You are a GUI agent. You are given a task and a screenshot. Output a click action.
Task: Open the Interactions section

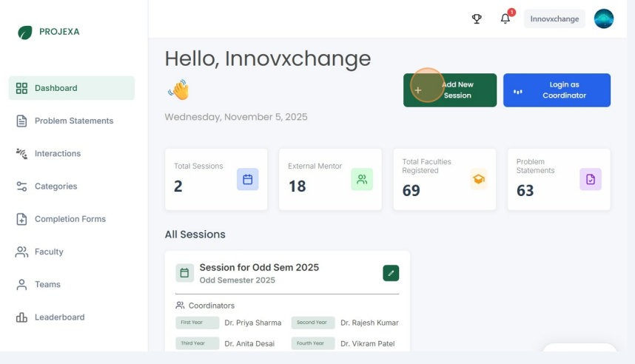pos(57,154)
